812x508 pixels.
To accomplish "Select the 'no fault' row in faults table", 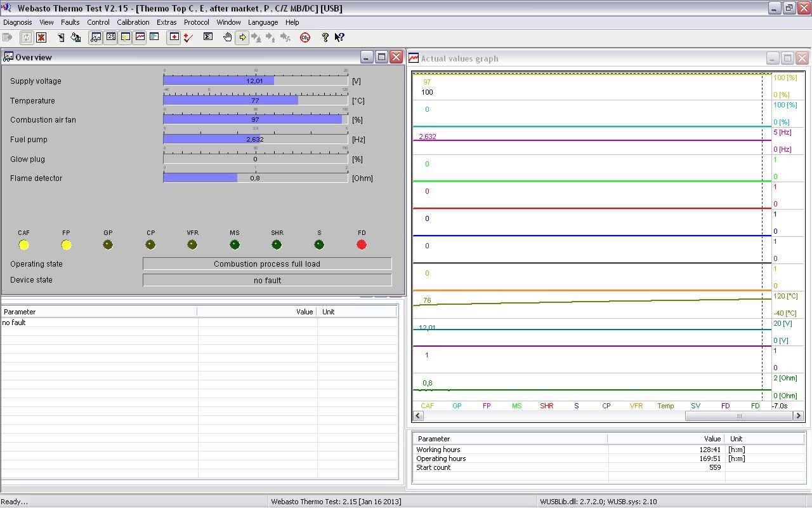I will coord(199,323).
